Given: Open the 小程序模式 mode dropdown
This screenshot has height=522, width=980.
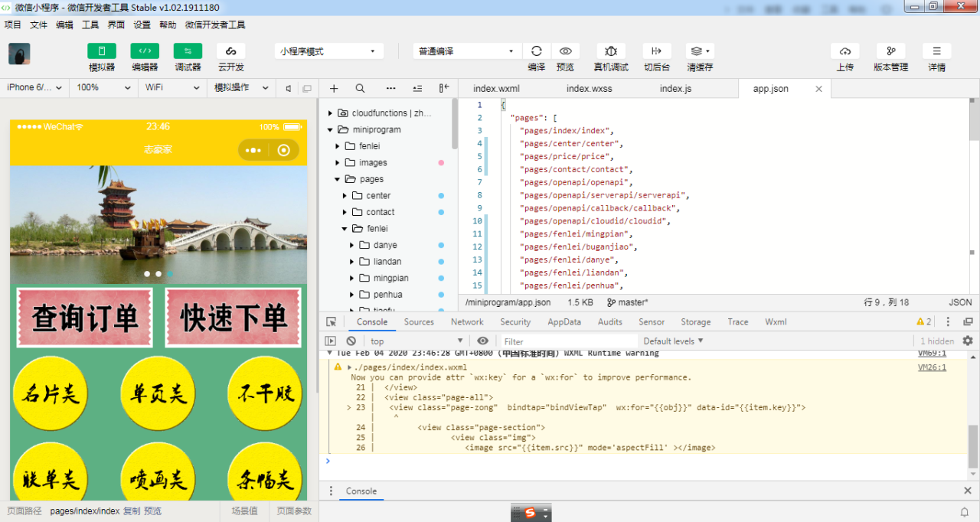Looking at the screenshot, I should [328, 51].
